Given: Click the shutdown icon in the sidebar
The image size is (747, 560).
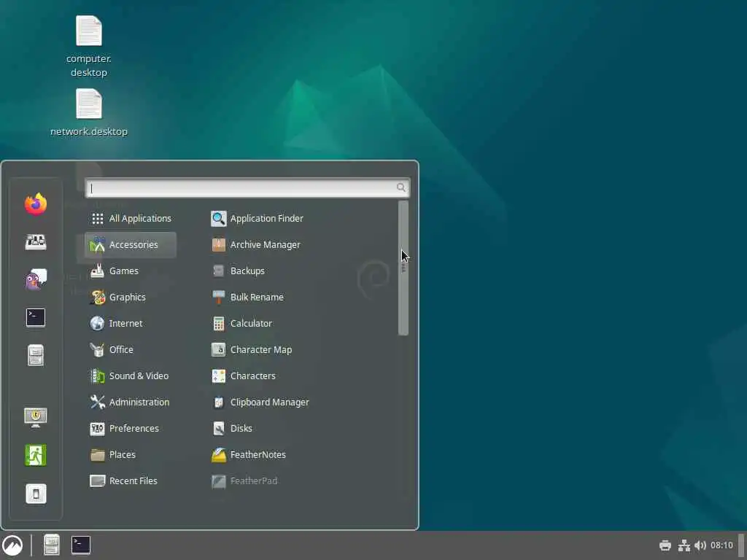Looking at the screenshot, I should (x=36, y=494).
